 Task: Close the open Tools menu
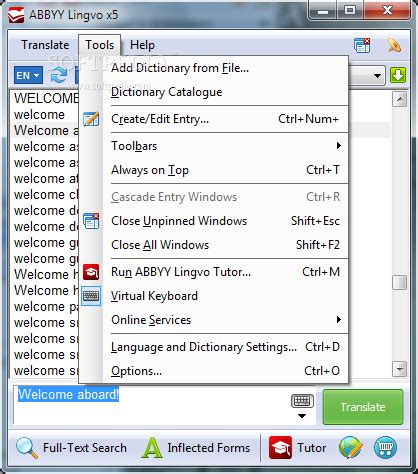[x=99, y=45]
